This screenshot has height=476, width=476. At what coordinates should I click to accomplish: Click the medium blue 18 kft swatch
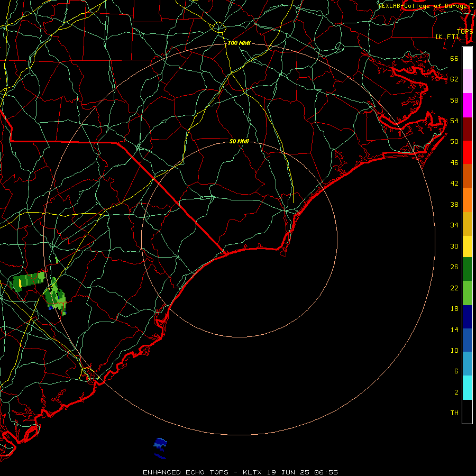point(467,340)
